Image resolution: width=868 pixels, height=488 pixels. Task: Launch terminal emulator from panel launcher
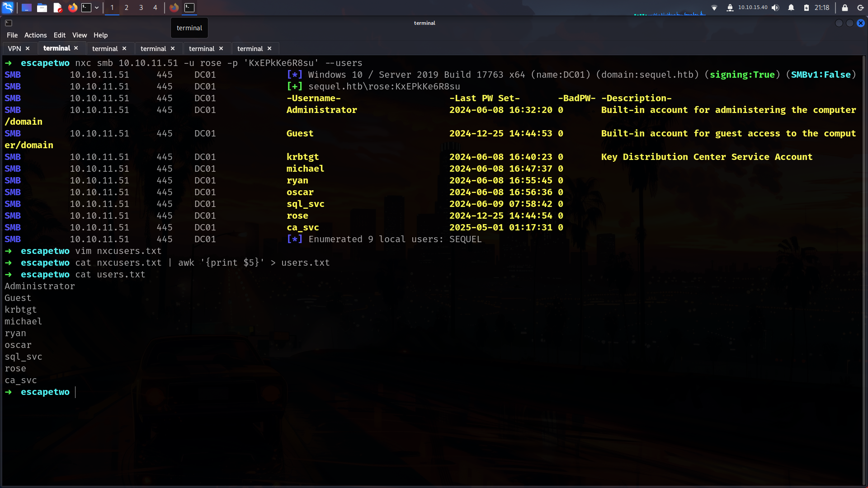pos(86,7)
